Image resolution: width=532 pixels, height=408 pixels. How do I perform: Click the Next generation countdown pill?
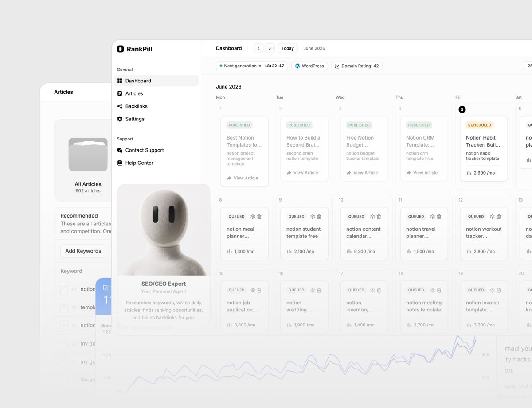pos(252,66)
